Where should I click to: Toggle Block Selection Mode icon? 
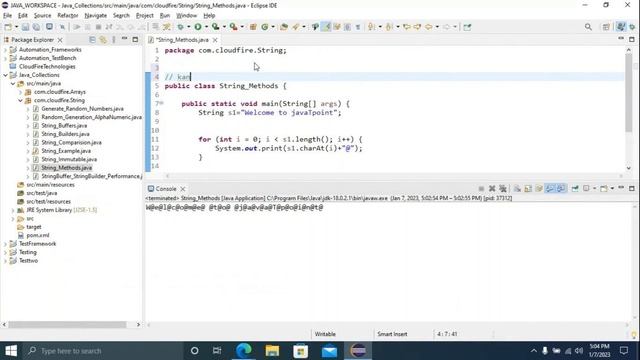347,27
